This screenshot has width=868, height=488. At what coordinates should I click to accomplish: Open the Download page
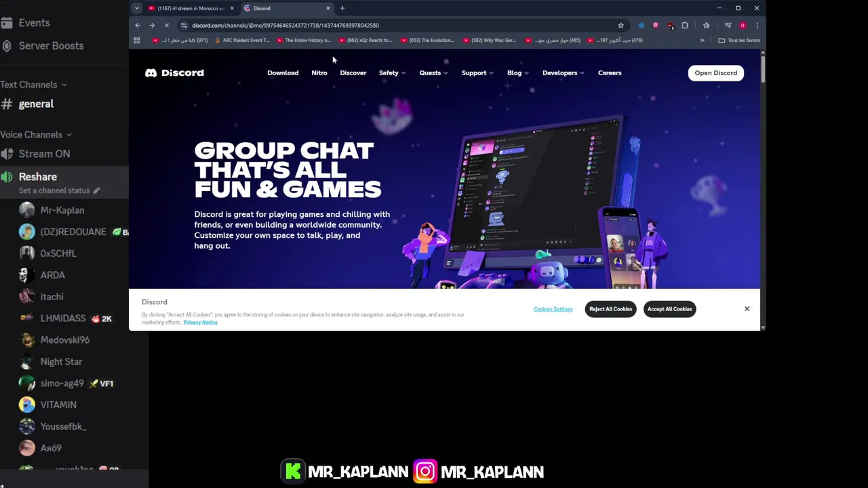283,73
